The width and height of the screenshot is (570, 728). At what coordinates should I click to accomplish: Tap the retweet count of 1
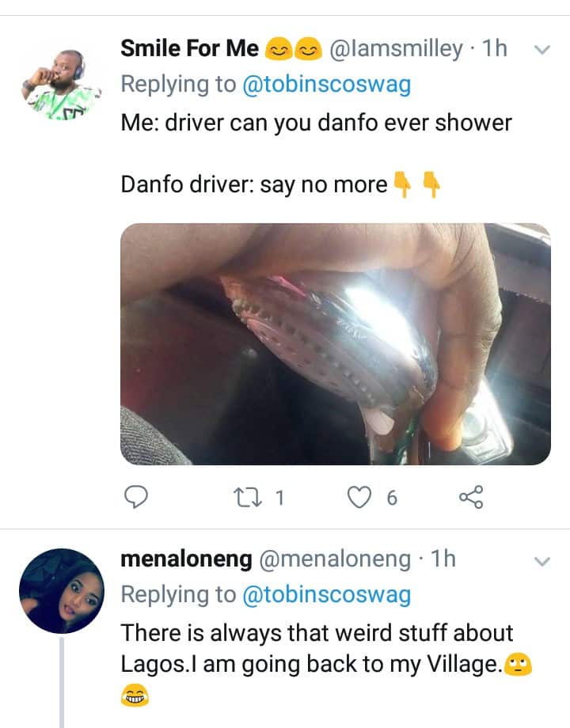279,498
